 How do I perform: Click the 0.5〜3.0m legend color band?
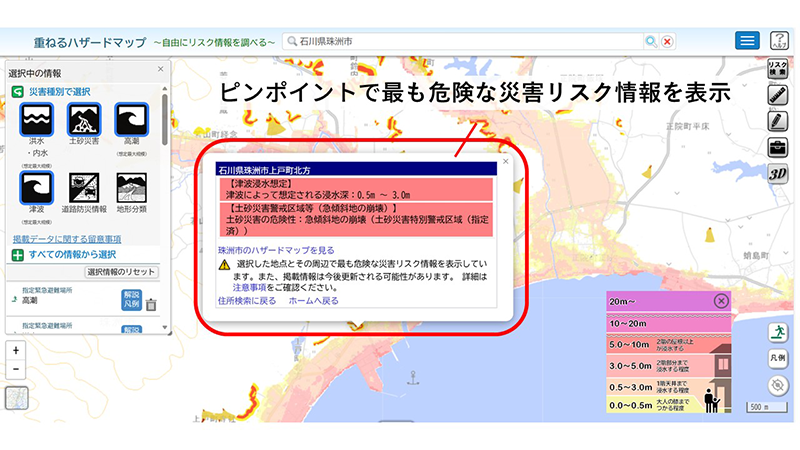coord(668,387)
